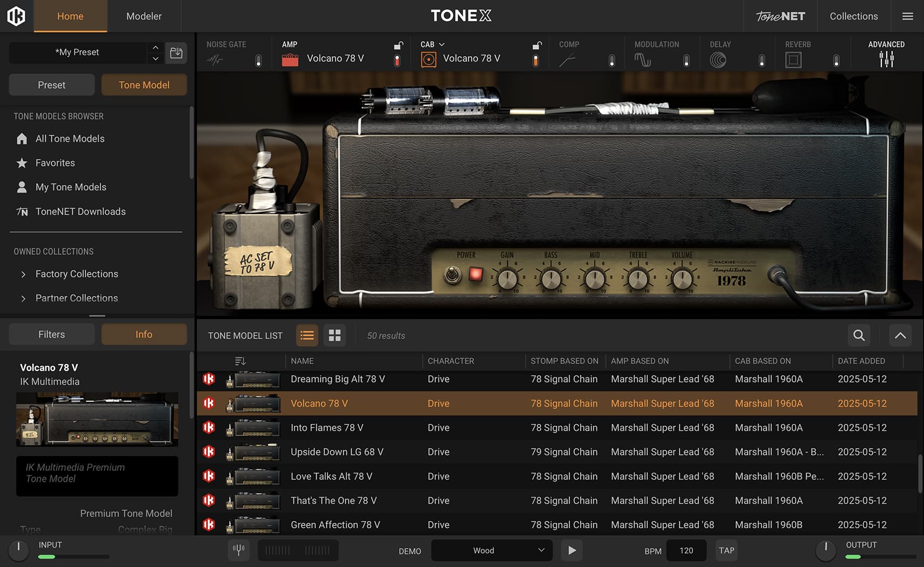This screenshot has width=924, height=567.
Task: Open the ToneNET page
Action: 780,16
